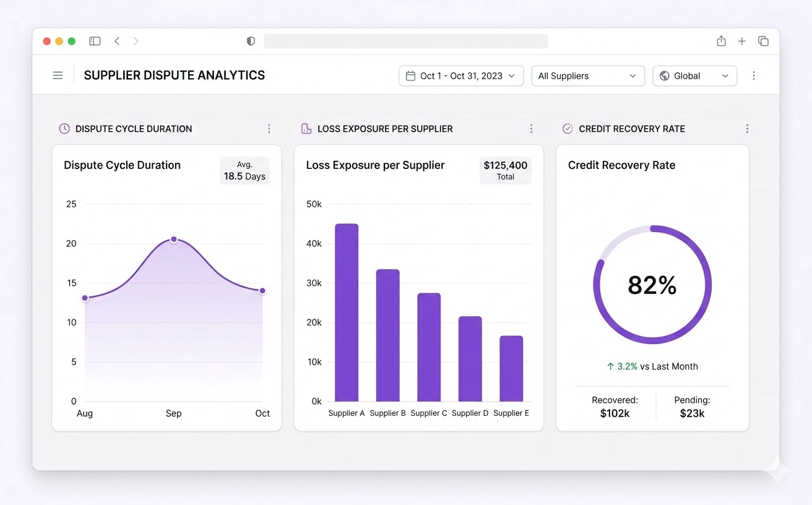
Task: Click the Supplier E bar
Action: point(511,369)
